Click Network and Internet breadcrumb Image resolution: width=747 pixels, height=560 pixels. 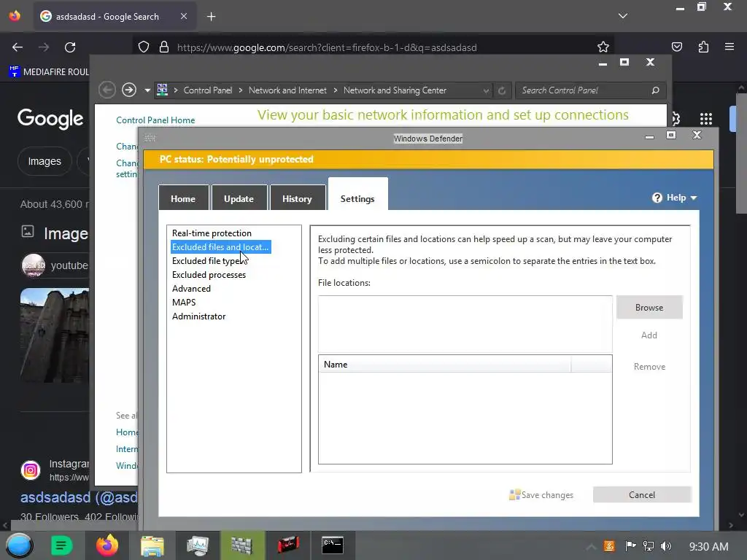pyautogui.click(x=287, y=90)
